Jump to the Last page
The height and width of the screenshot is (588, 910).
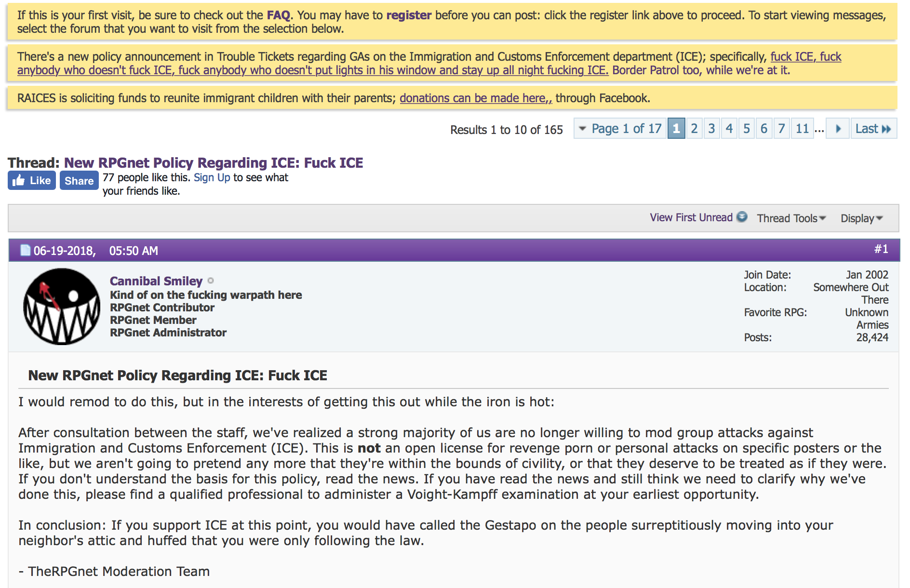873,129
